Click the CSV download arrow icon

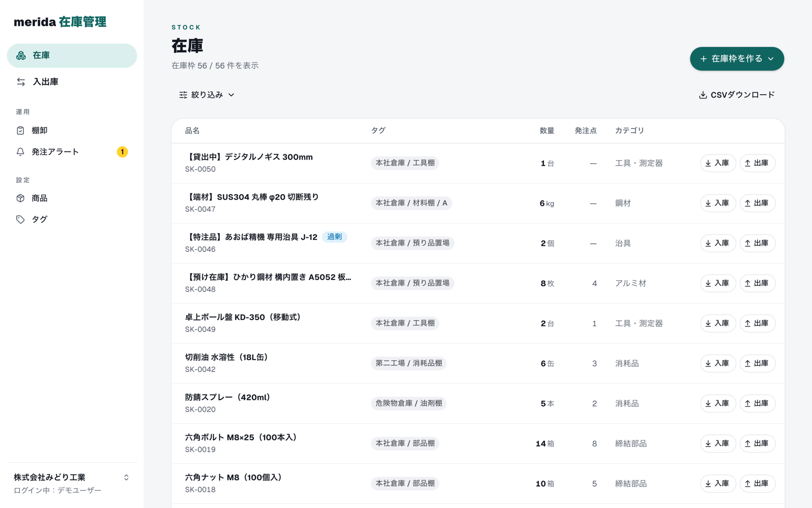(703, 95)
